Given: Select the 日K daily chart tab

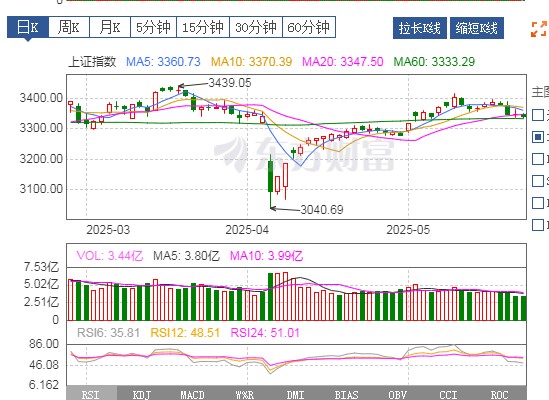Looking at the screenshot, I should tap(28, 27).
